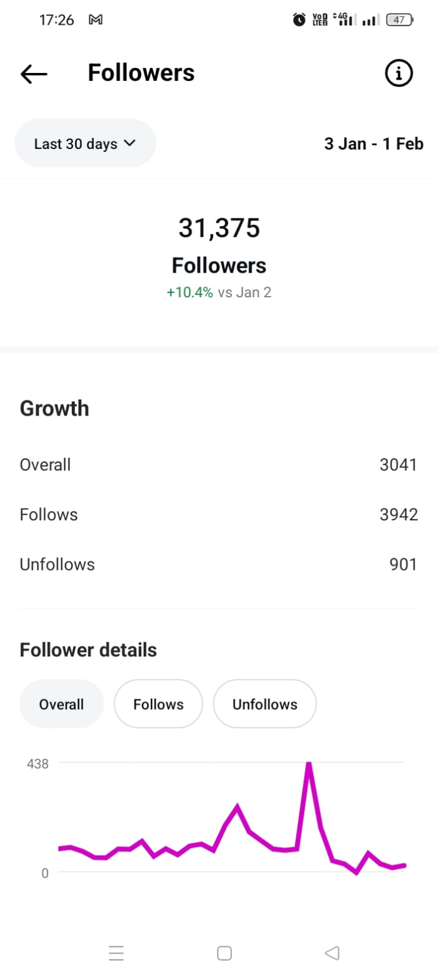
Task: Tap the chevron on the date range selector
Action: (x=129, y=143)
